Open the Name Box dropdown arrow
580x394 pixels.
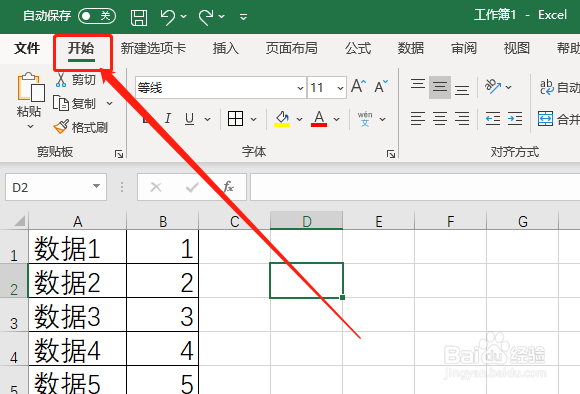pos(97,186)
